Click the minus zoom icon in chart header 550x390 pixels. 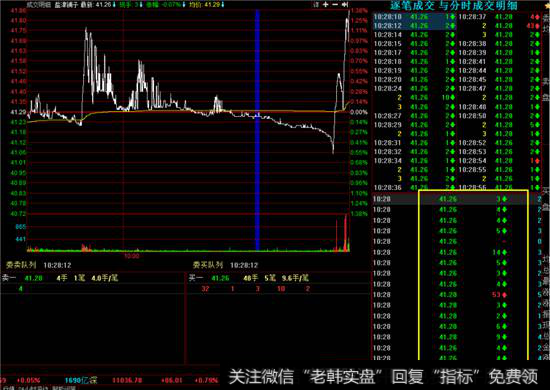point(335,5)
